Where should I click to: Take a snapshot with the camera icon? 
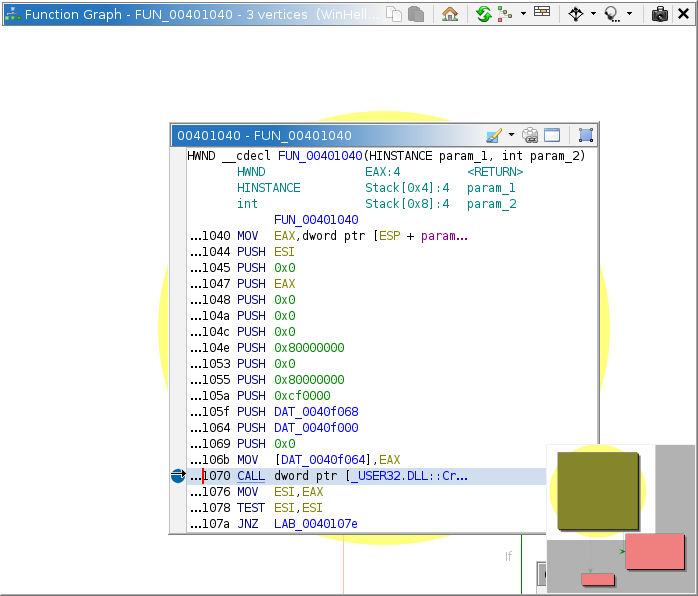point(660,14)
